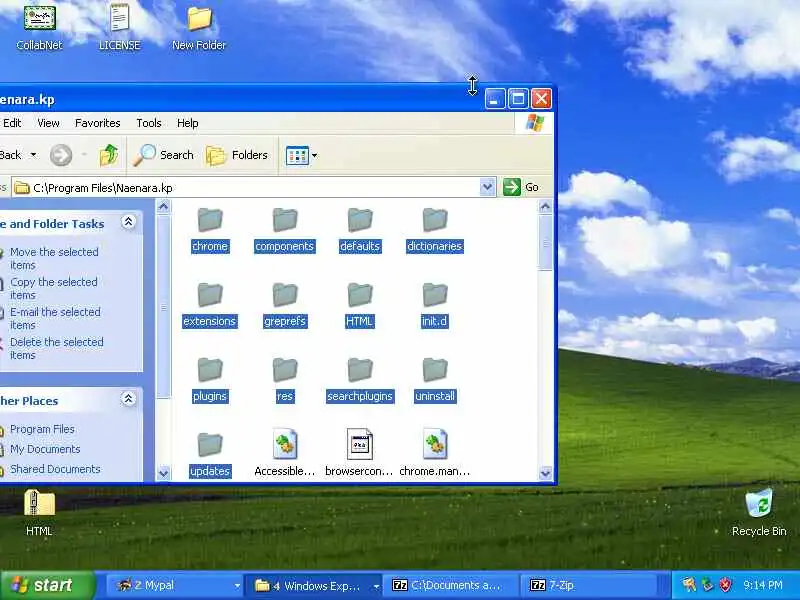Click task pane scrollbar up arrow
The width and height of the screenshot is (800, 600).
click(163, 207)
